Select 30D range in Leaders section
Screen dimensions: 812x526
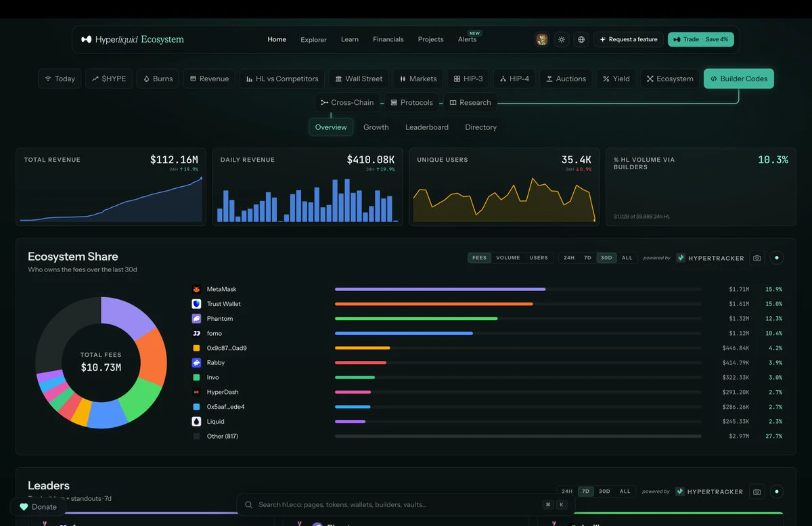(604, 491)
